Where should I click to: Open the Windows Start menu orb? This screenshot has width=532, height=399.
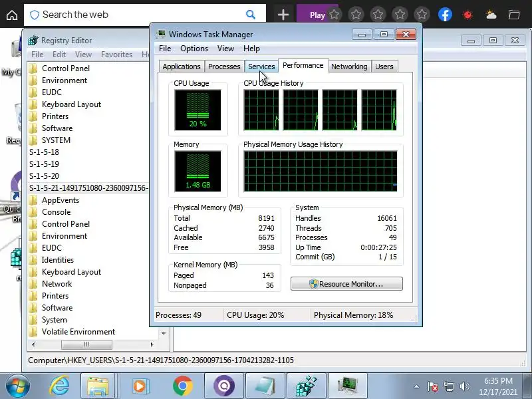[x=18, y=386]
